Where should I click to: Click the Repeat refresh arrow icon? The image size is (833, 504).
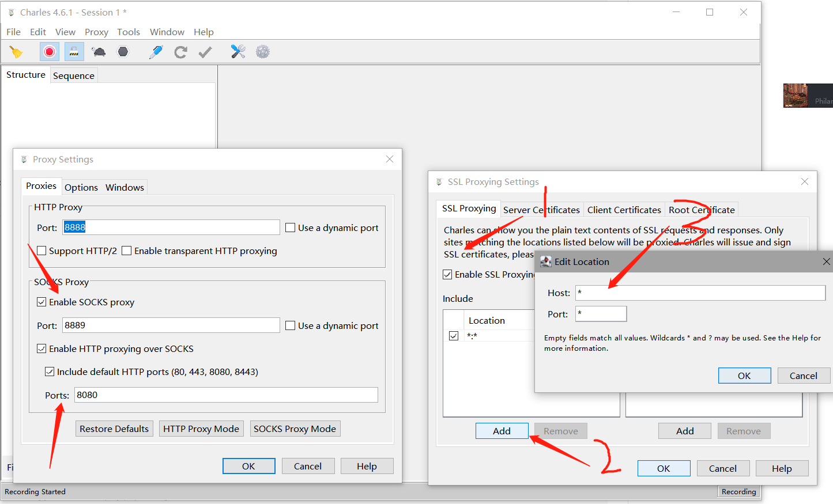pyautogui.click(x=180, y=52)
